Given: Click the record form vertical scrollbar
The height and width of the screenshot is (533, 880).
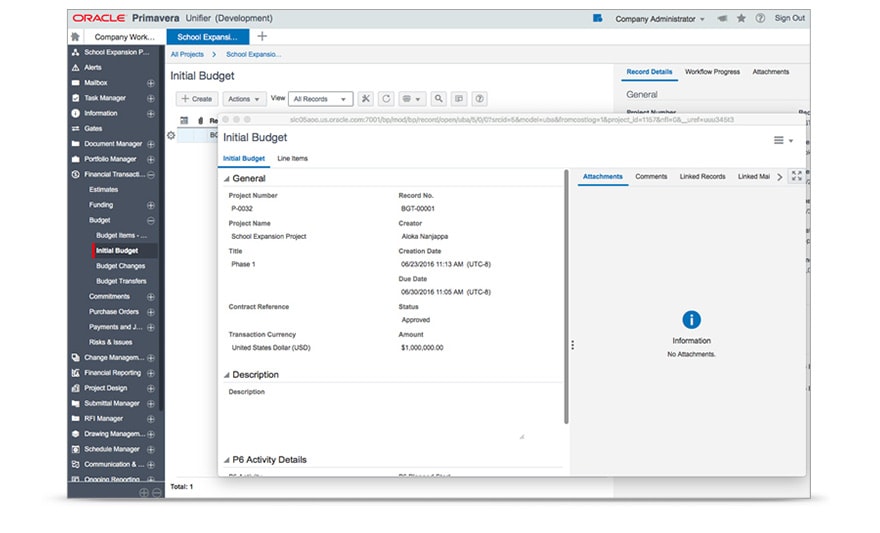Looking at the screenshot, I should point(566,296).
